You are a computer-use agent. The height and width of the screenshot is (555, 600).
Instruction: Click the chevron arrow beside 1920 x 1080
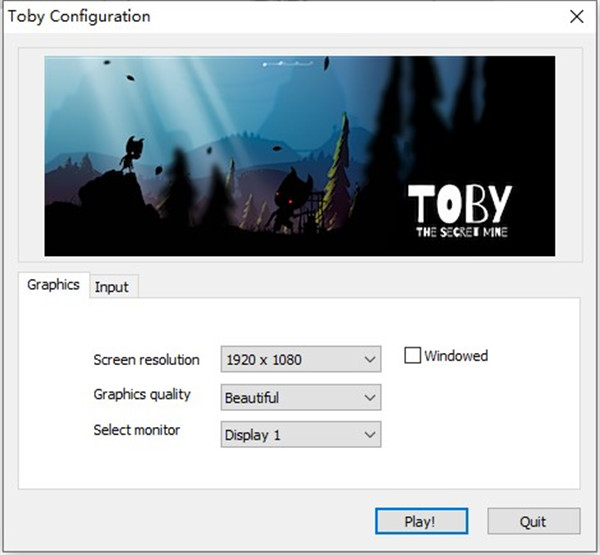coord(370,359)
